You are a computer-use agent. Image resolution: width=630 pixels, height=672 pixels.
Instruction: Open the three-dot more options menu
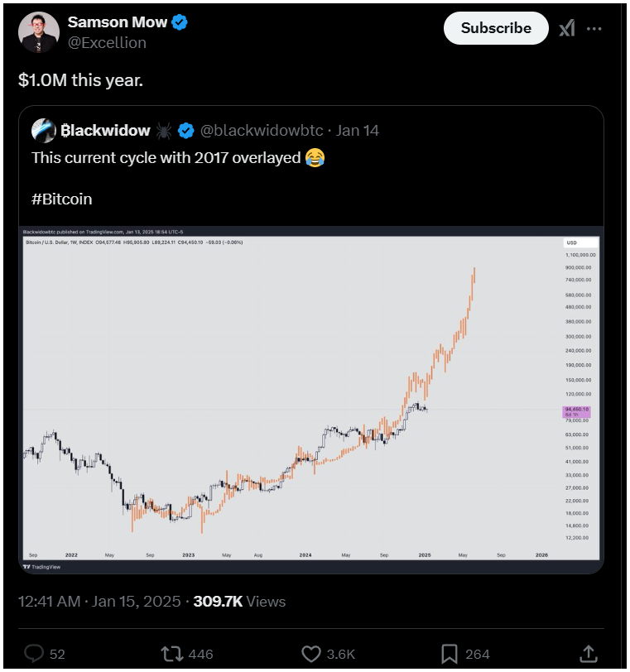point(594,29)
